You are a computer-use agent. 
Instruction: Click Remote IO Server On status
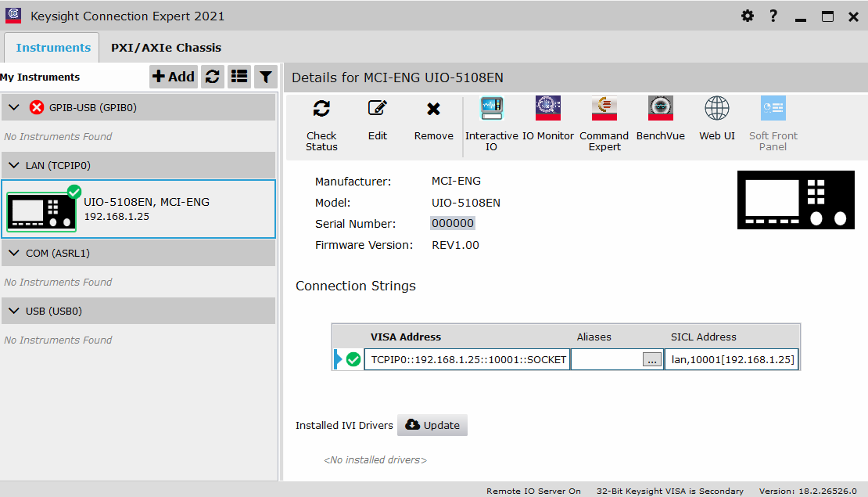533,491
